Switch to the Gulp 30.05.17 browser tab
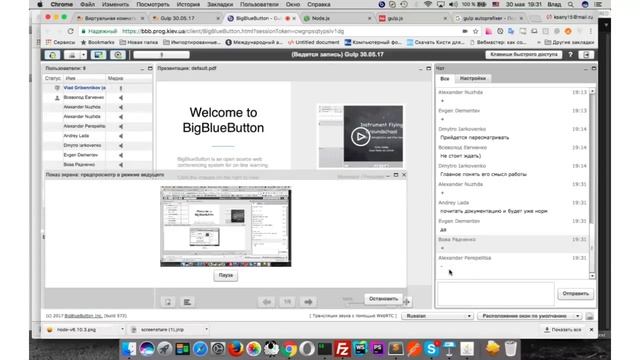Viewport: 640px width, 360px height. click(x=186, y=18)
